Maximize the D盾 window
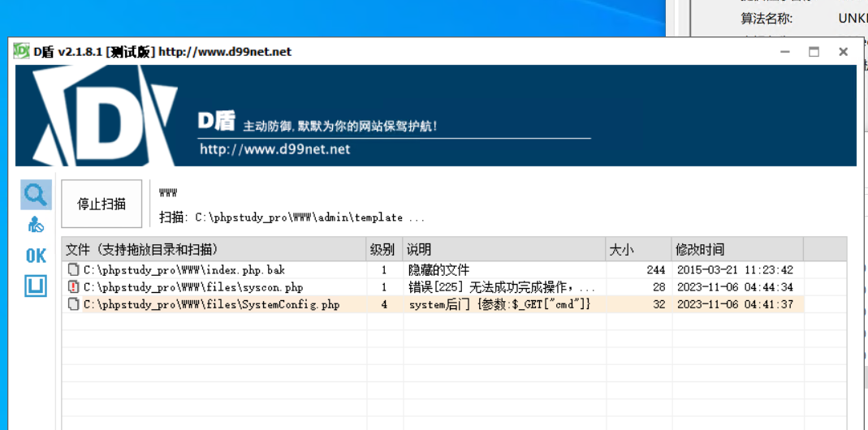 (x=814, y=51)
